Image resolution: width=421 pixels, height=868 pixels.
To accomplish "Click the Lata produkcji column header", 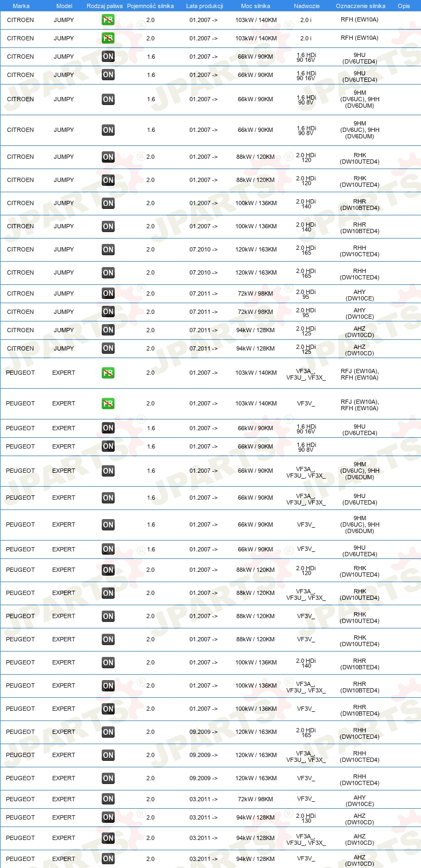I will (x=205, y=6).
